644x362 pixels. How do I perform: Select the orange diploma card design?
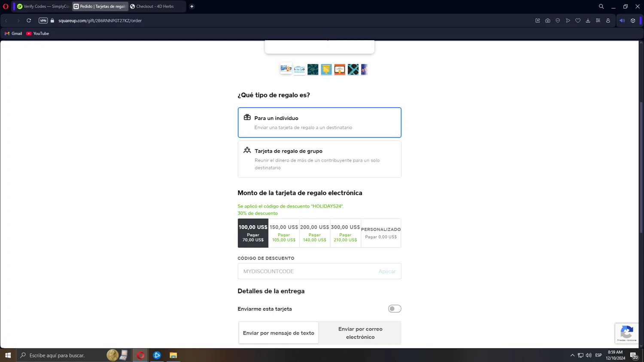(x=340, y=69)
